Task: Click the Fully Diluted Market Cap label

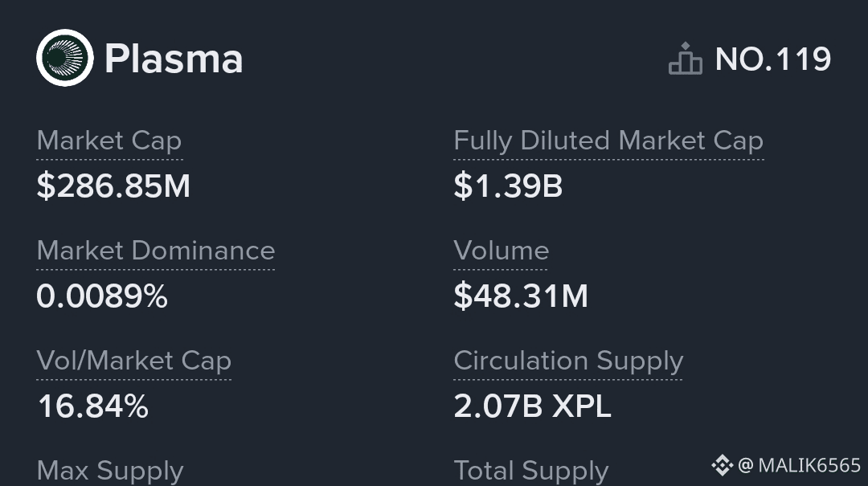Action: (608, 141)
